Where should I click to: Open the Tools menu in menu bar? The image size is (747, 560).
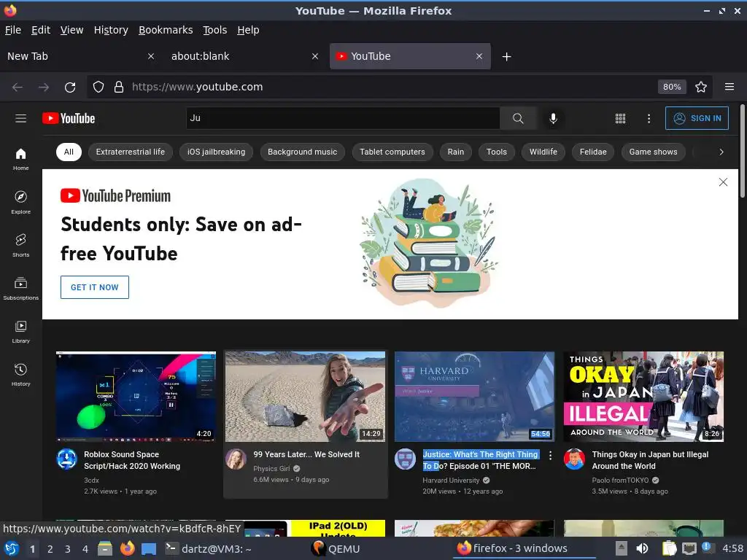pos(215,30)
